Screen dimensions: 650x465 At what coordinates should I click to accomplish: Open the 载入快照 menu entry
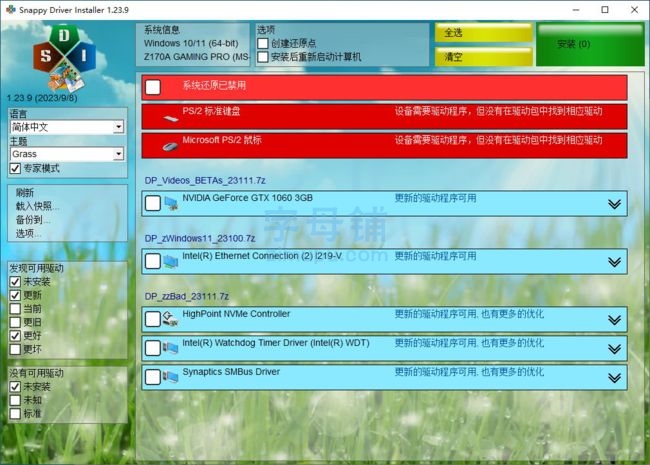point(37,206)
